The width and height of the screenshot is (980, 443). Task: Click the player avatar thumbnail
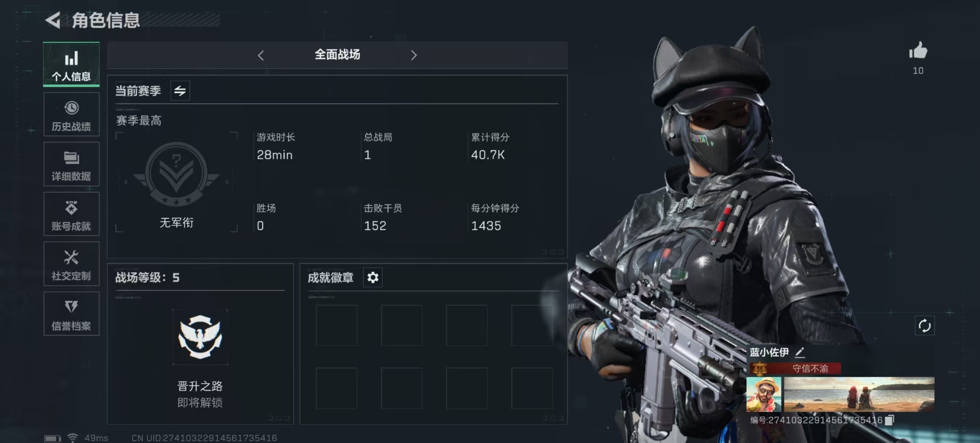click(x=764, y=394)
